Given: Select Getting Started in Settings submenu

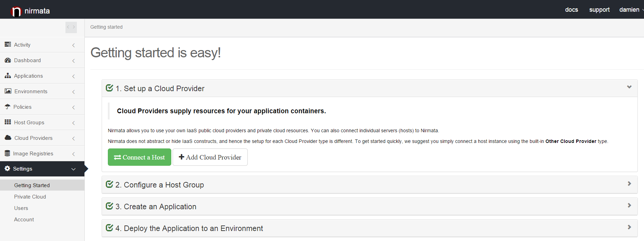Looking at the screenshot, I should [x=42, y=185].
